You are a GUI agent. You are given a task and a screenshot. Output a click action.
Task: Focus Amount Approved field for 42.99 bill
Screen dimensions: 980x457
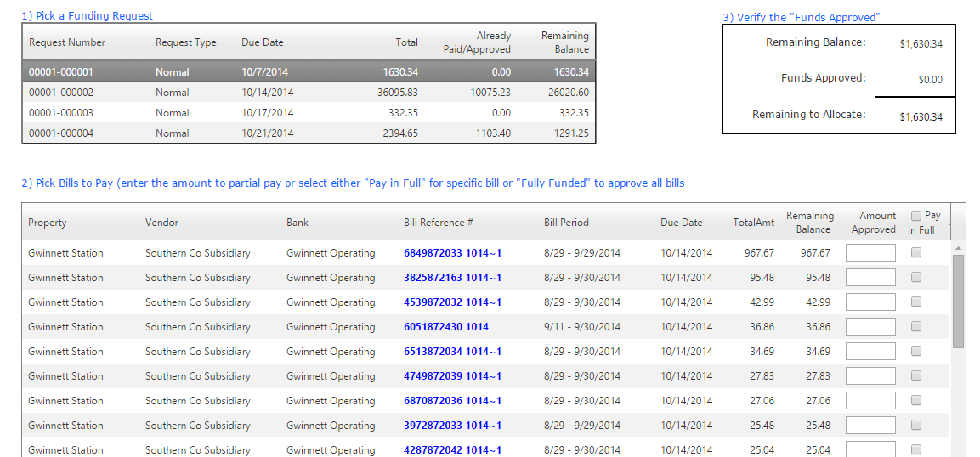point(871,302)
